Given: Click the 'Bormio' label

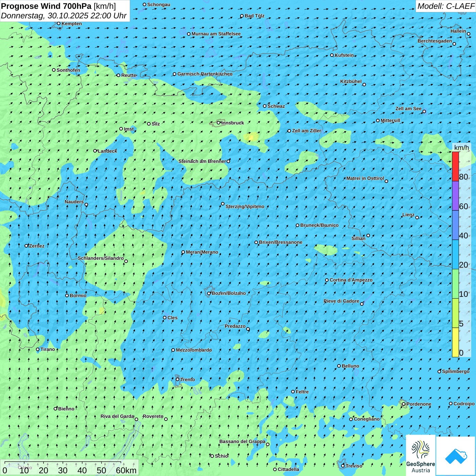Looking at the screenshot, I should [x=78, y=295].
